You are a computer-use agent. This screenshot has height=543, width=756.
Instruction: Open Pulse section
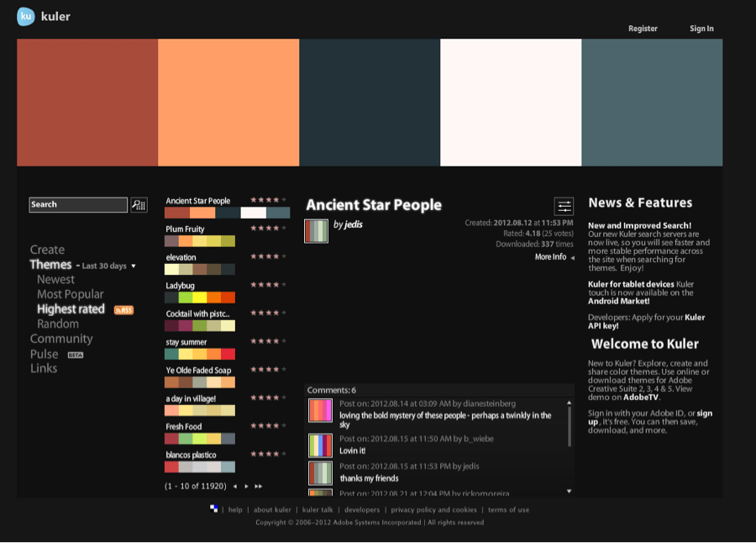44,354
